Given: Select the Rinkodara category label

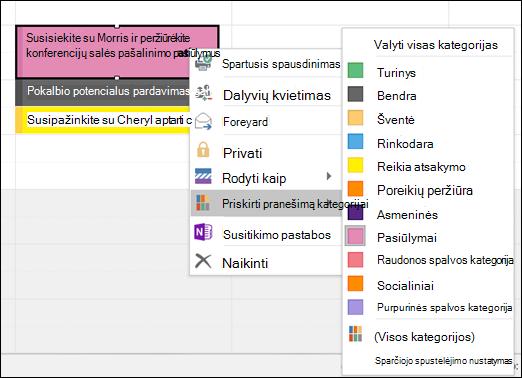Looking at the screenshot, I should pos(405,144).
